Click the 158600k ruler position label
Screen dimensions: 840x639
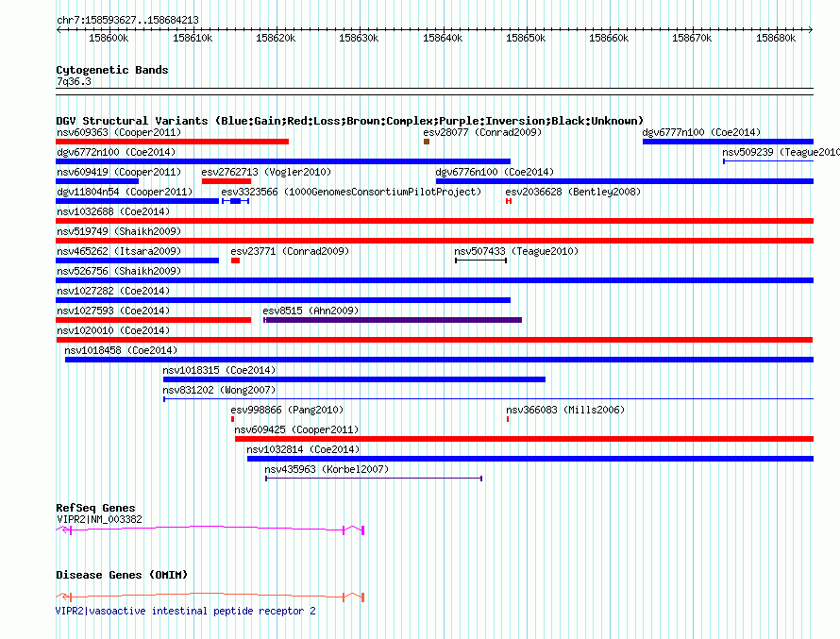tap(109, 38)
